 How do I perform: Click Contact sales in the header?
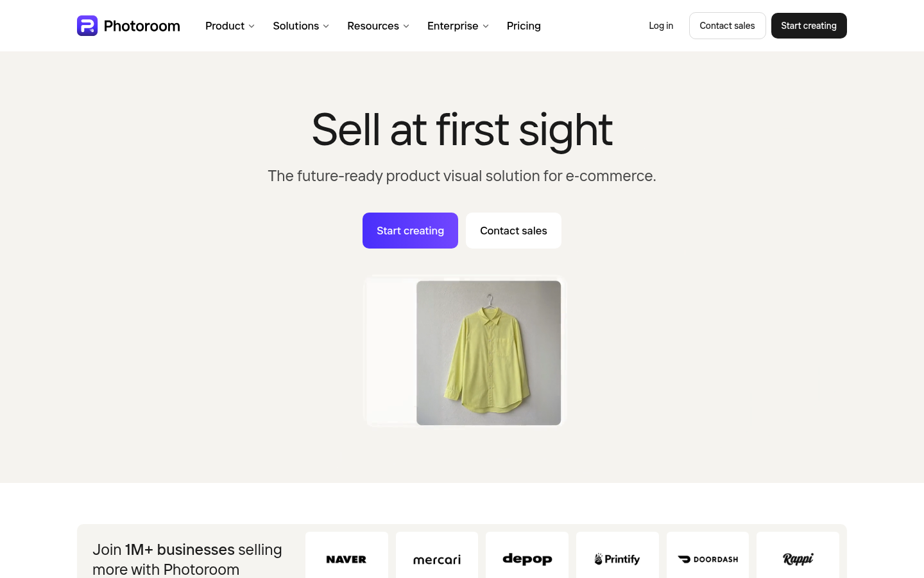click(x=727, y=26)
